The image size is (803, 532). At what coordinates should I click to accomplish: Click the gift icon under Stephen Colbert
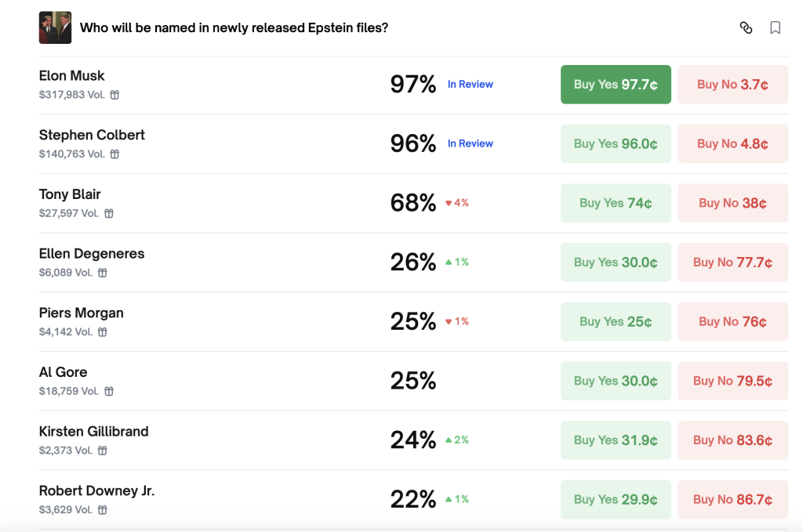pyautogui.click(x=114, y=154)
